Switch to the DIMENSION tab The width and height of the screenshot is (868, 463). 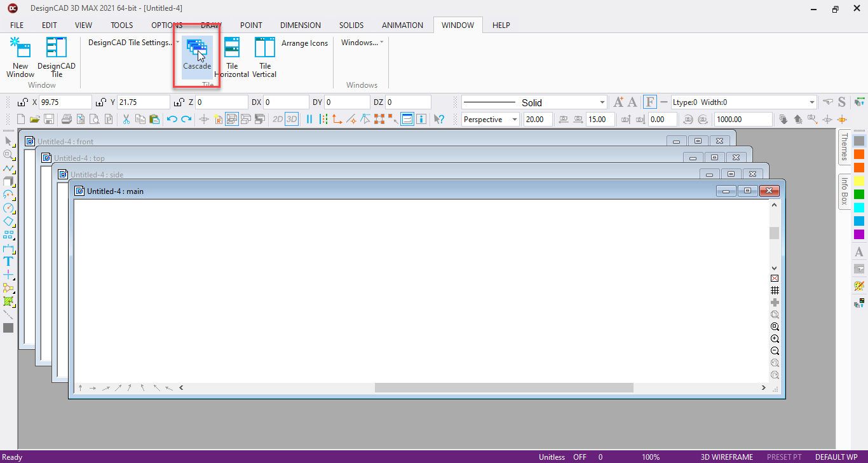pos(301,25)
